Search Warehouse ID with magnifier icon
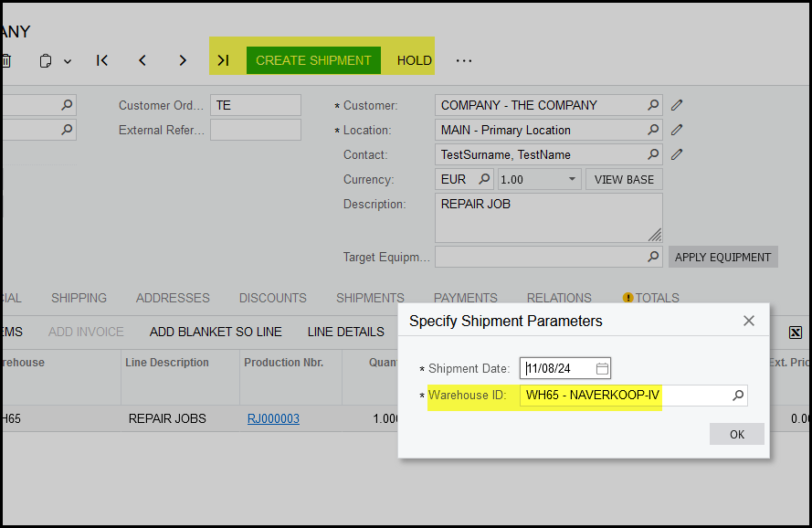 (x=738, y=396)
